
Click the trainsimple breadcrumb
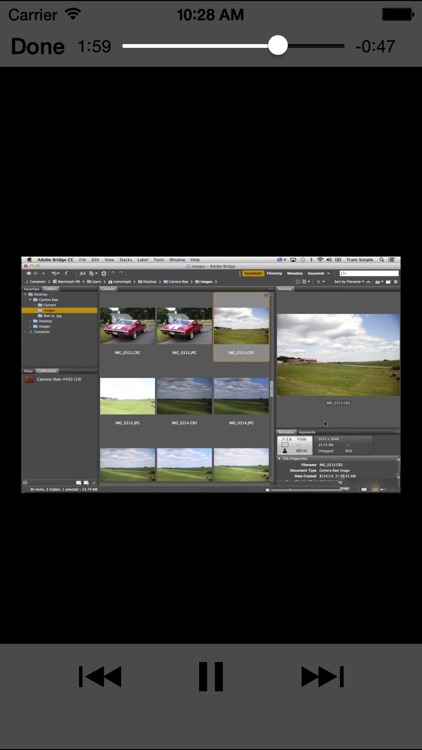pyautogui.click(x=119, y=282)
